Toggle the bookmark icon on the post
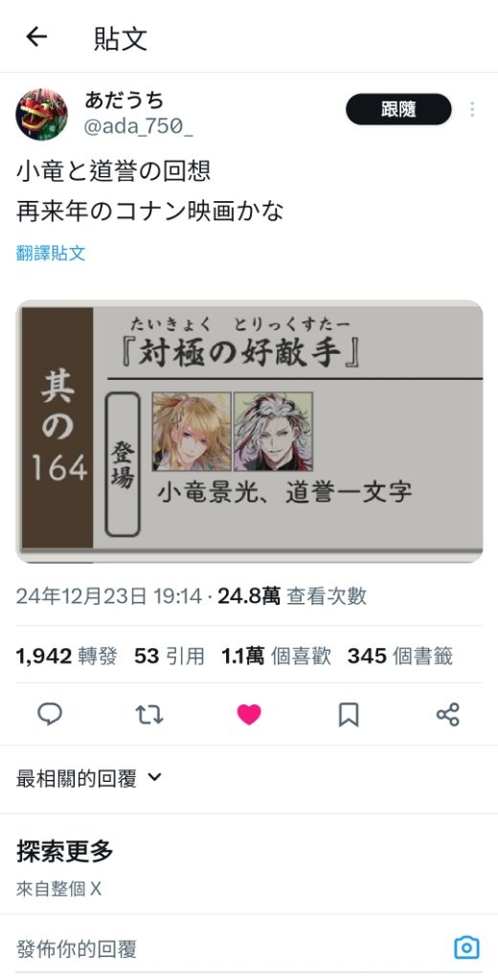 tap(349, 714)
